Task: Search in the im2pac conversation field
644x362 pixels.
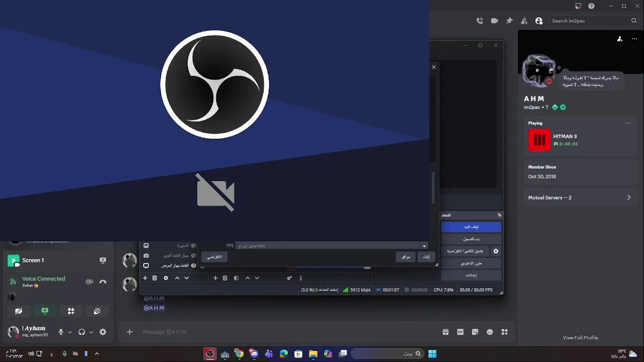Action: click(x=594, y=21)
